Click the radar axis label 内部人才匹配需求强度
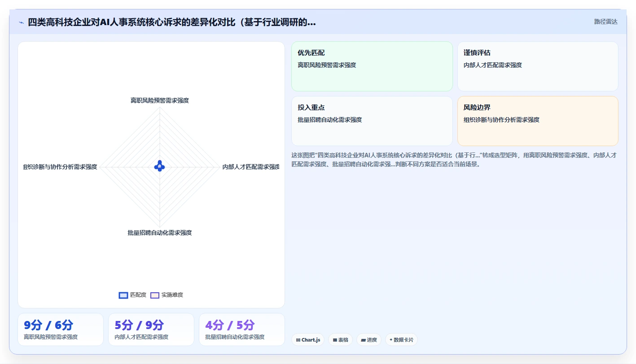636x364 pixels. pyautogui.click(x=251, y=167)
